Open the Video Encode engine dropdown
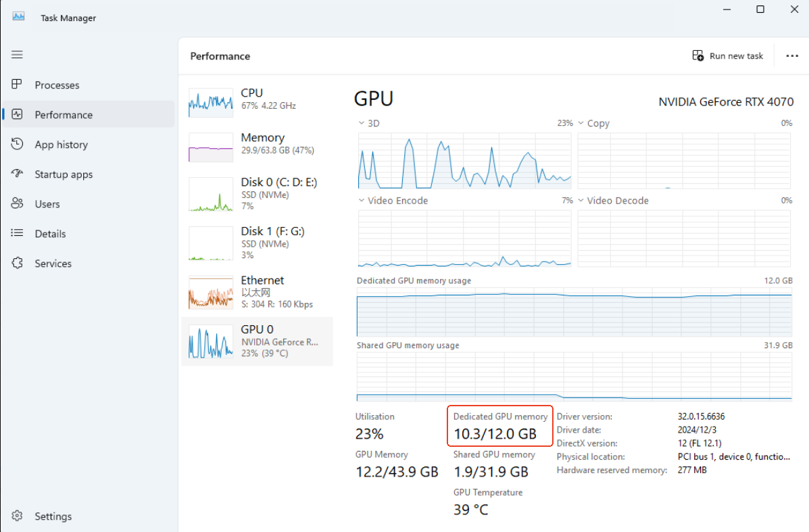The image size is (809, 532). [x=361, y=200]
